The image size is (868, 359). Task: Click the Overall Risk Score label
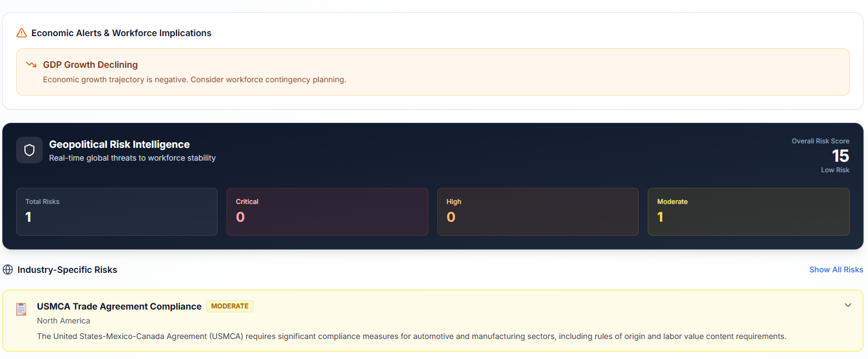(x=820, y=141)
